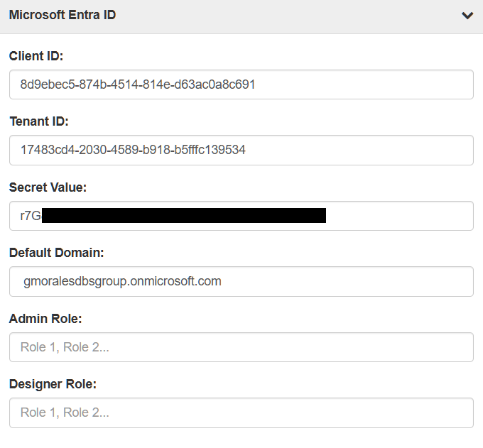Collapse the Microsoft Entra ID section chevron
483x448 pixels.
[467, 16]
